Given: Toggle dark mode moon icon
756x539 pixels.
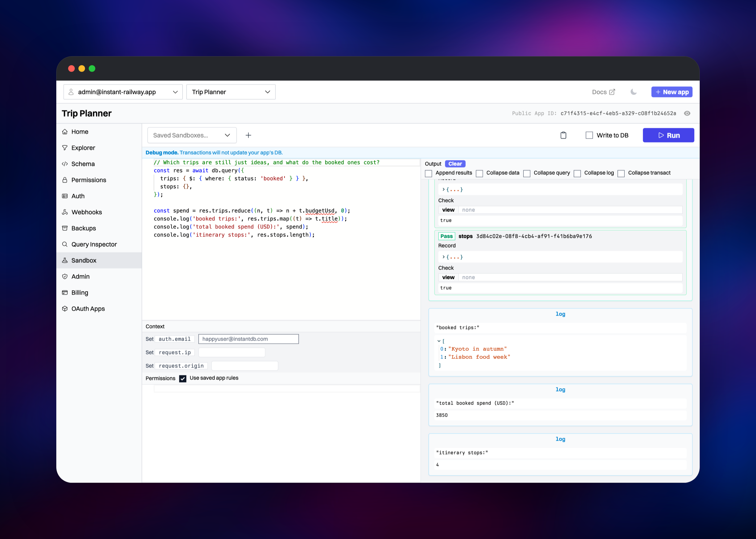Looking at the screenshot, I should click(x=634, y=92).
